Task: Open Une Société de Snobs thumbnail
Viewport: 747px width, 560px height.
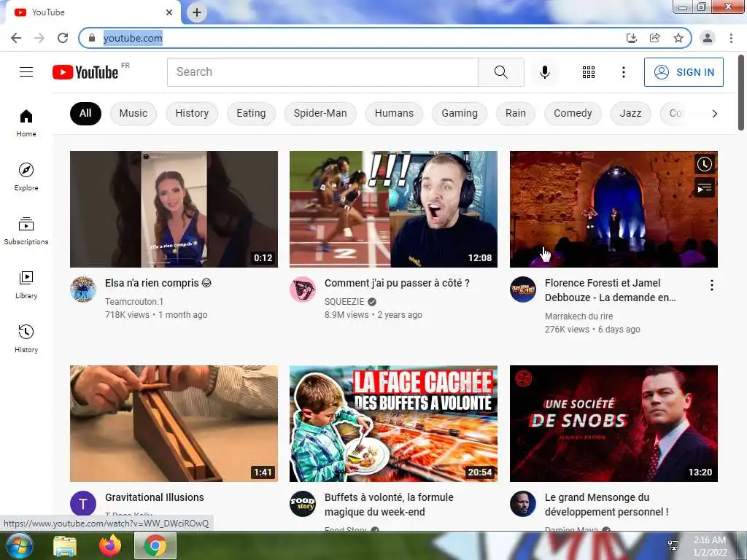Action: (x=614, y=424)
